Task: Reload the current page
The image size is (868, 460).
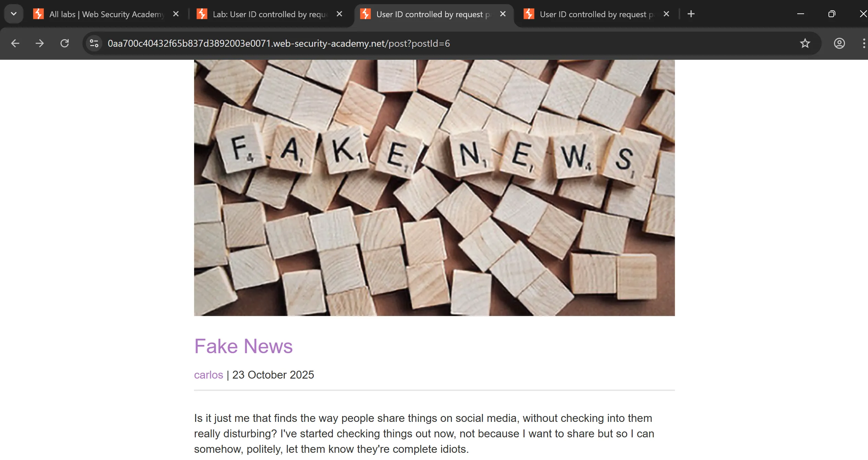Action: tap(65, 43)
